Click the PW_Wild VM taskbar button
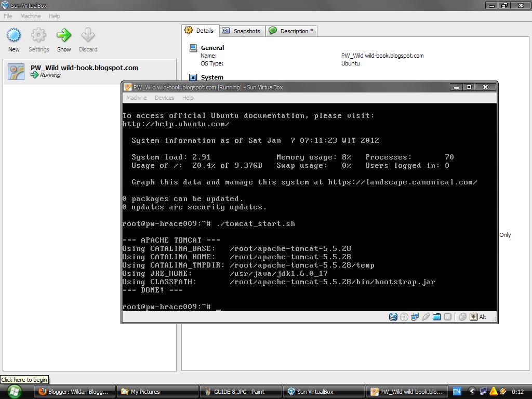This screenshot has width=532, height=399. point(407,392)
